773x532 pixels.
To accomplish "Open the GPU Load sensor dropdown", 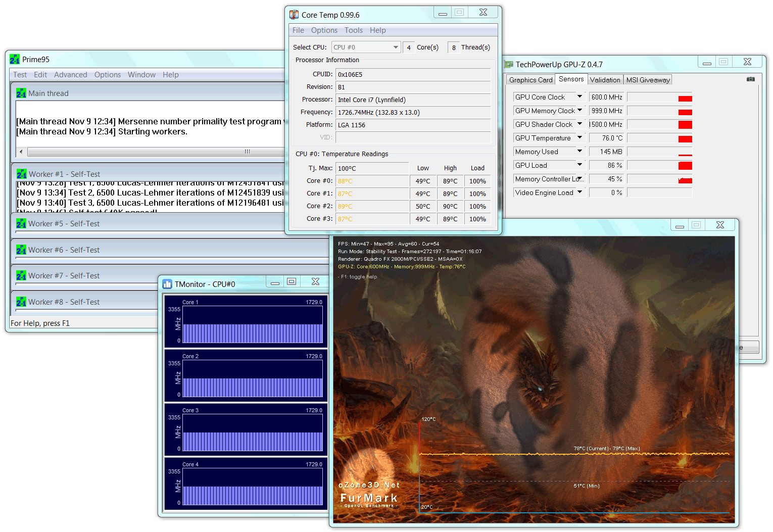I will tap(579, 165).
